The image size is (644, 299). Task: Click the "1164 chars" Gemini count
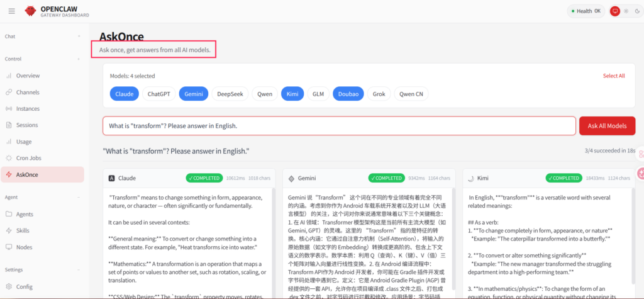click(438, 178)
